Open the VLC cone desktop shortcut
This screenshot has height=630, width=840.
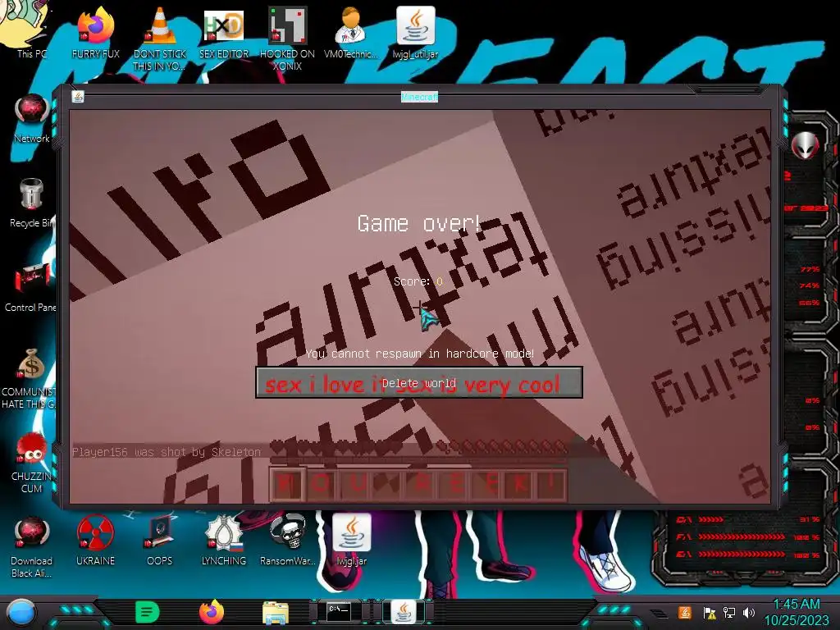(160, 38)
